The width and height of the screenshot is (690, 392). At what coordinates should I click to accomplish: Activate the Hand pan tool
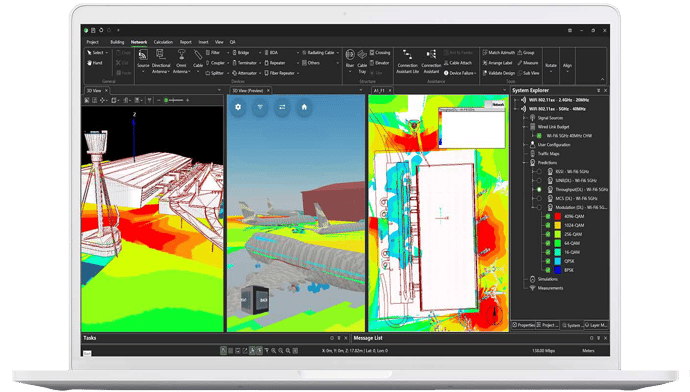click(95, 63)
